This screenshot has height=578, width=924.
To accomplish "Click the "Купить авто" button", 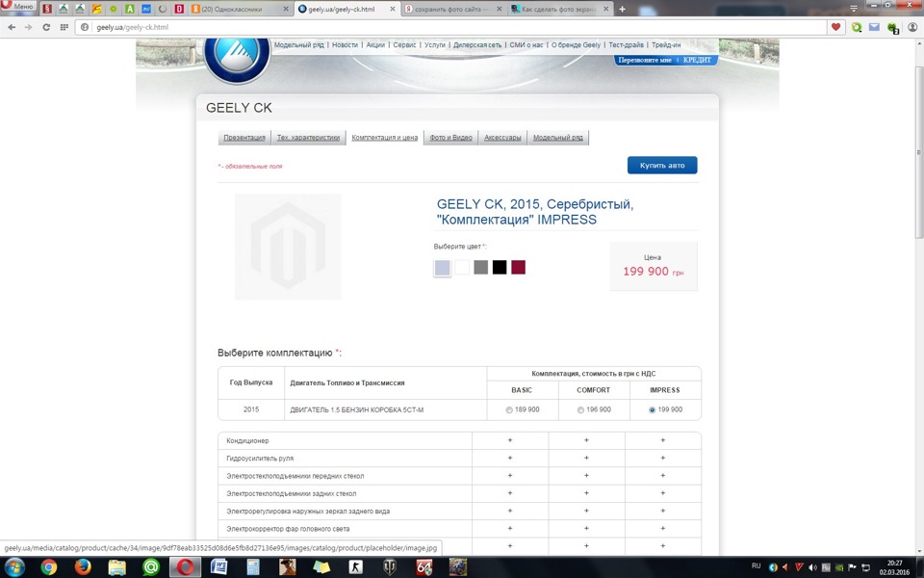I will [662, 165].
